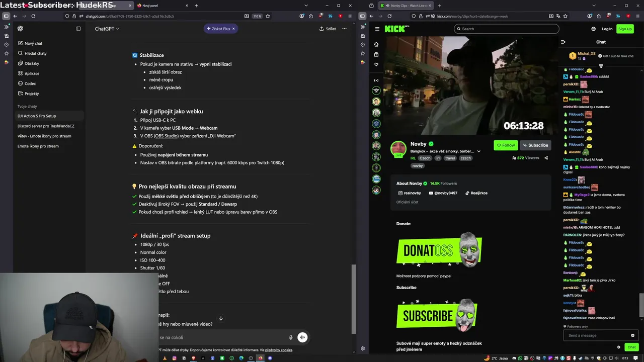Open ChatGPT logo home icon in sidebar

[x=20, y=29]
